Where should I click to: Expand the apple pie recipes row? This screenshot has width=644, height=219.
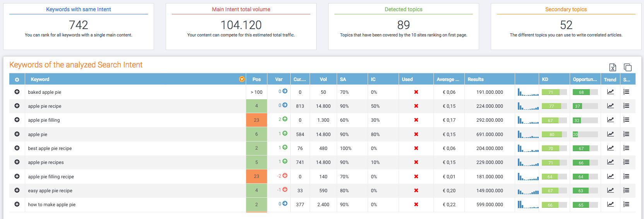[17, 162]
